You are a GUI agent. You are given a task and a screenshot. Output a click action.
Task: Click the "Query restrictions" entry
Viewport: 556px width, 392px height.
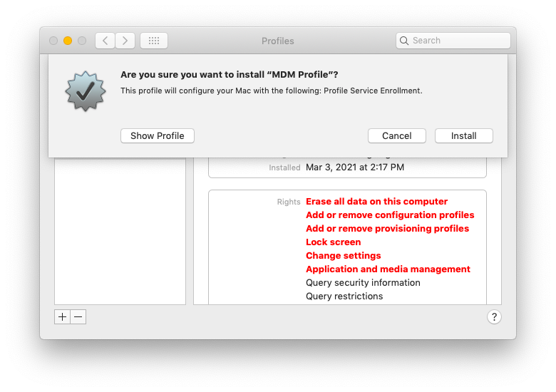344,296
